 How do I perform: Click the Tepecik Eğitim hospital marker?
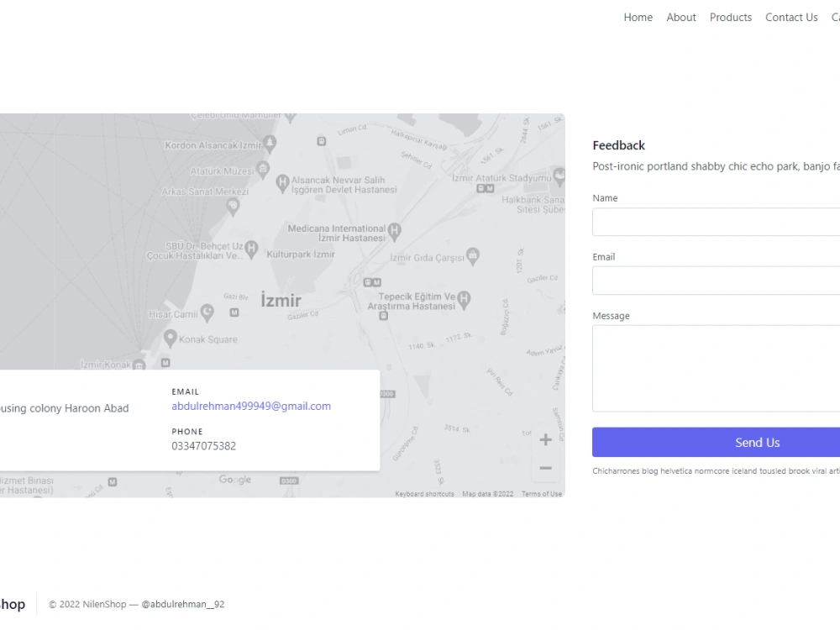[462, 297]
